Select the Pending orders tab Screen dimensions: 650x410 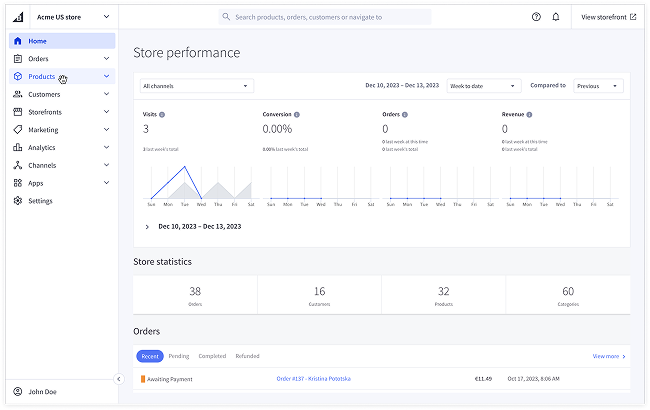click(179, 356)
